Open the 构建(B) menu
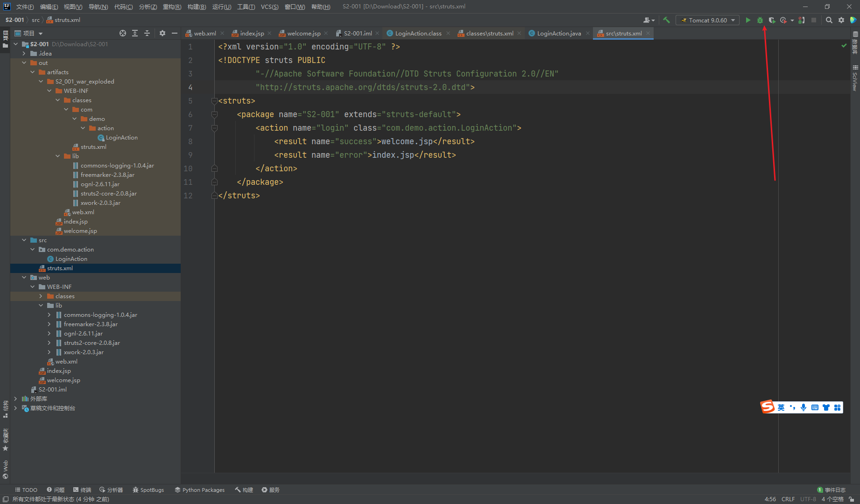860x504 pixels. coord(197,7)
